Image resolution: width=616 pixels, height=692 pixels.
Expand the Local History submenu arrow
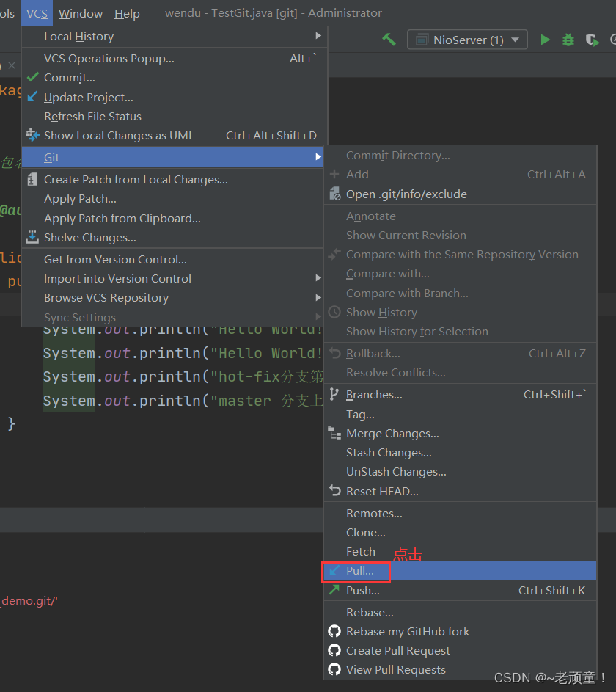[x=318, y=36]
